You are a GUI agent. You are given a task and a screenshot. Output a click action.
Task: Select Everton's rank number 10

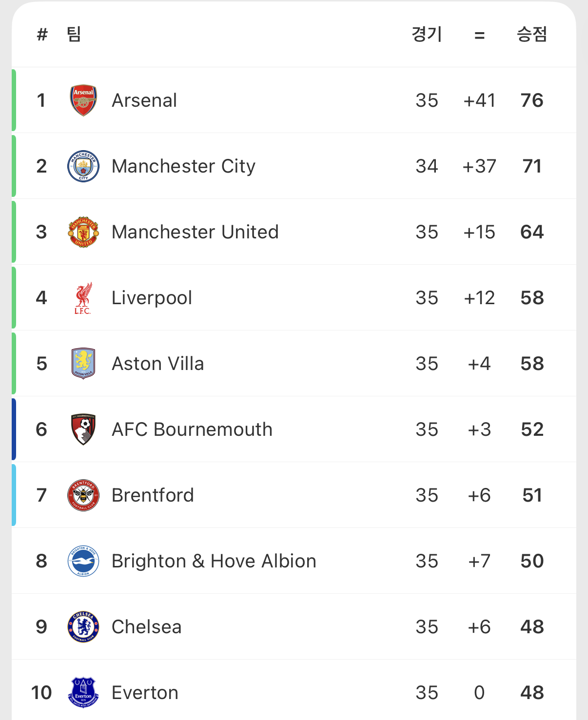[x=41, y=693]
